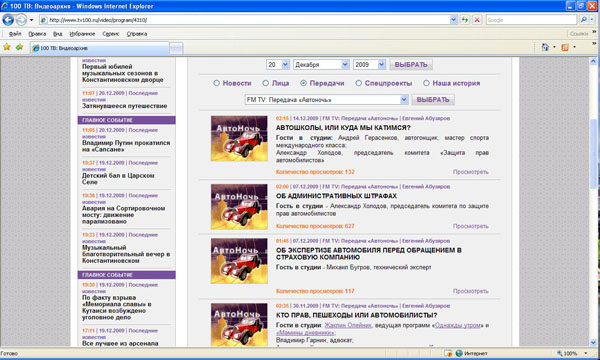This screenshot has height=360, width=600.
Task: Click ВЫБРАТЬ button next to the date
Action: (x=411, y=65)
